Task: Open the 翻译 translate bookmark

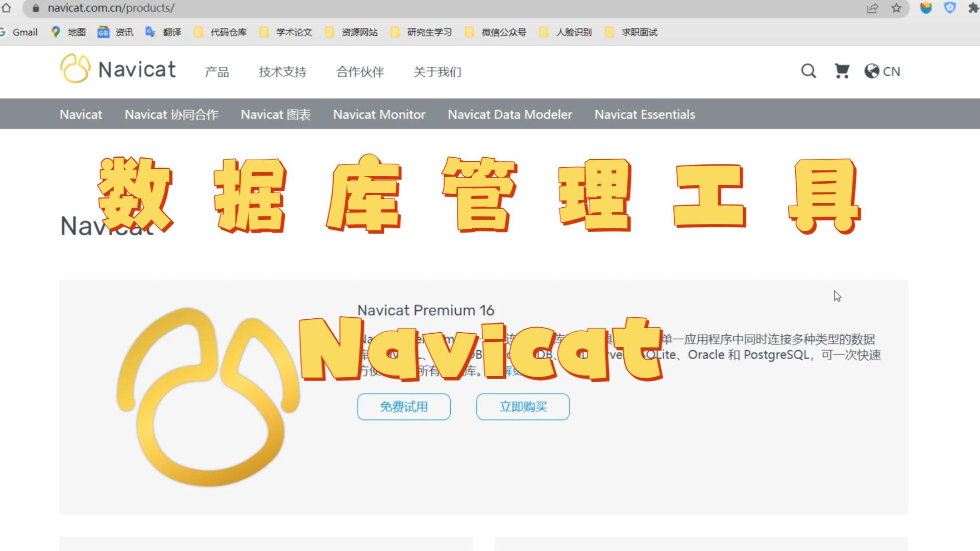Action: (163, 32)
